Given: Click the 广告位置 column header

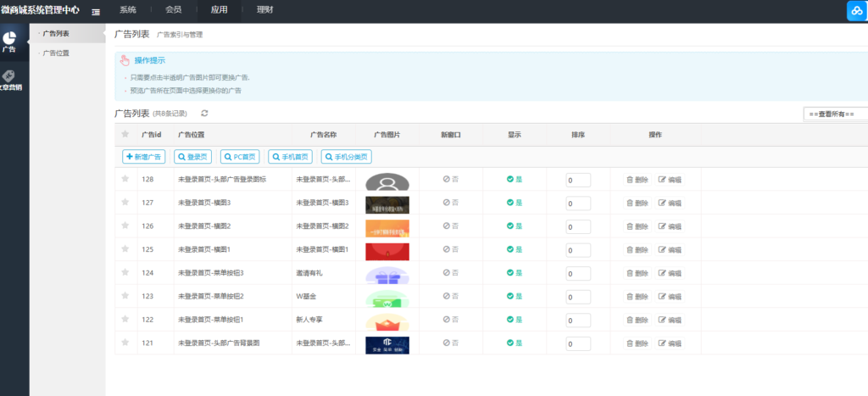Looking at the screenshot, I should 191,135.
